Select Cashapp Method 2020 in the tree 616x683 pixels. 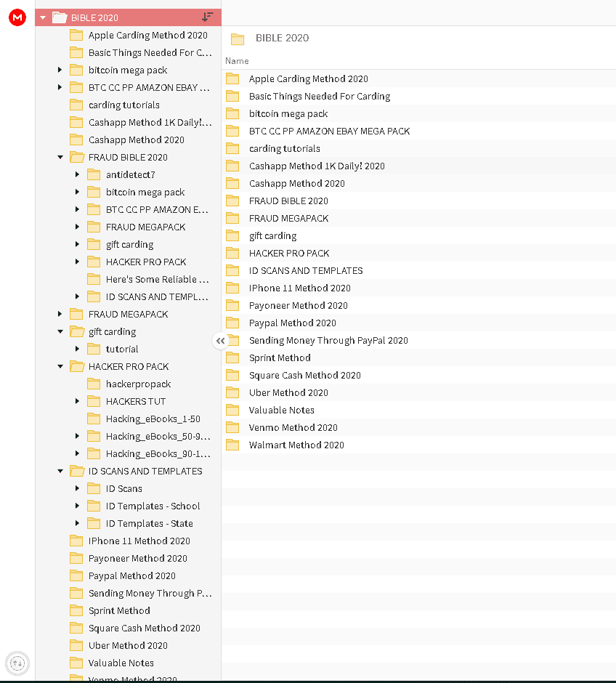pyautogui.click(x=137, y=140)
